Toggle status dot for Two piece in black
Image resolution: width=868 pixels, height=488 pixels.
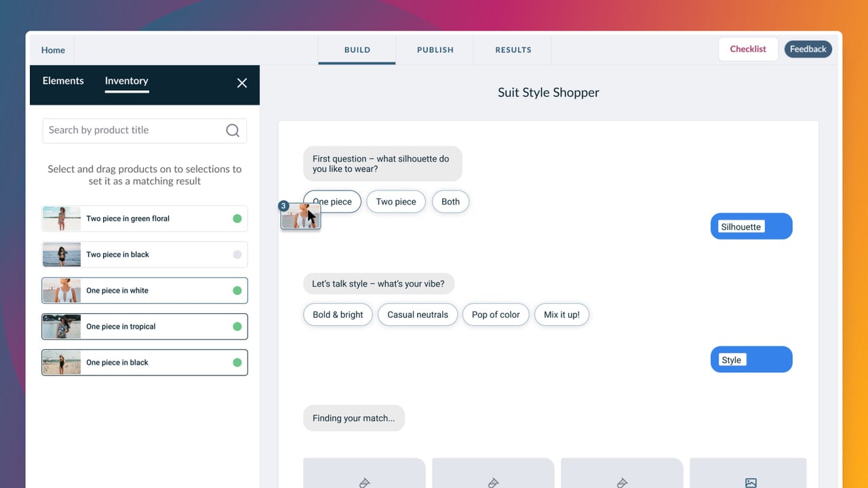tap(237, 255)
